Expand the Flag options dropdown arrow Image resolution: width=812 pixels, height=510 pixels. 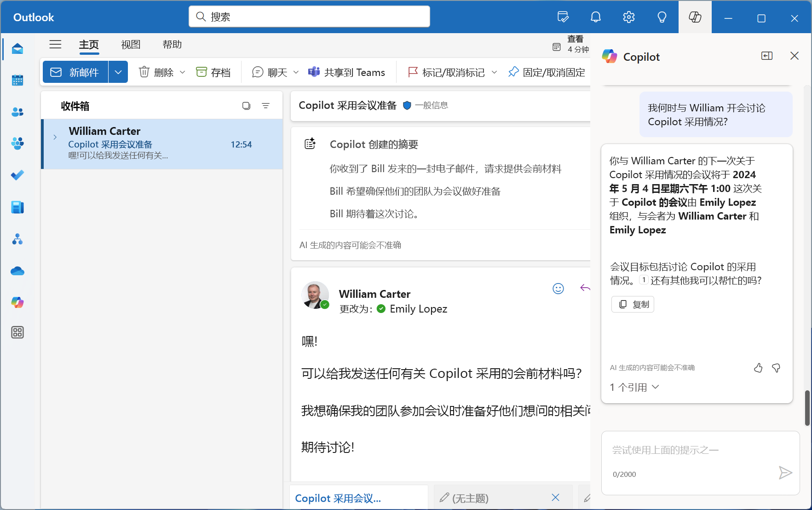tap(495, 72)
